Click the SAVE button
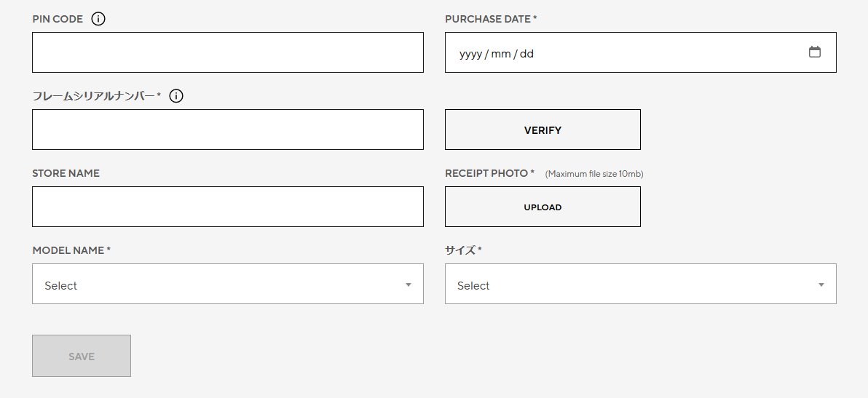This screenshot has width=868, height=398. (x=82, y=356)
